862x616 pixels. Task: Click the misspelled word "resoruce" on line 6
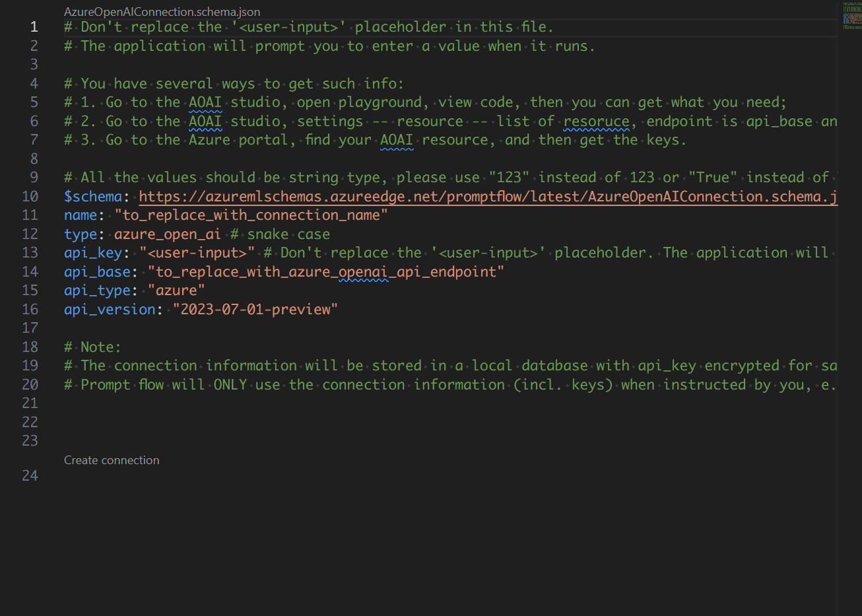(x=596, y=121)
